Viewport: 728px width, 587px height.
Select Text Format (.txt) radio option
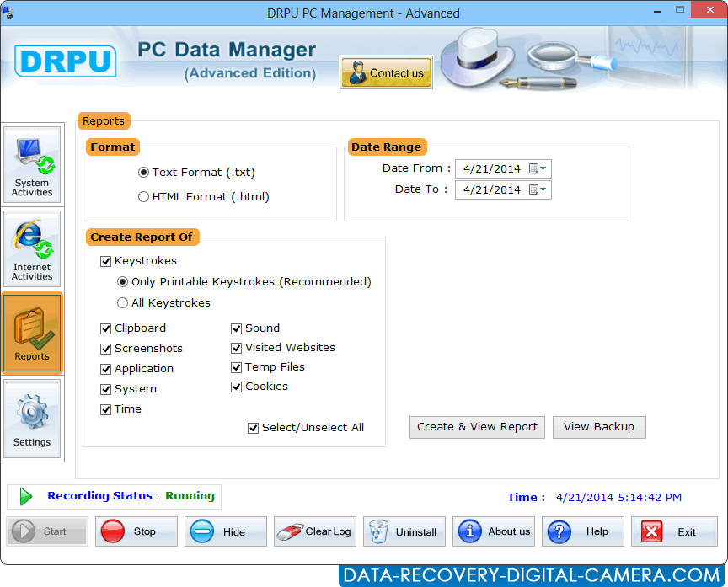point(143,173)
